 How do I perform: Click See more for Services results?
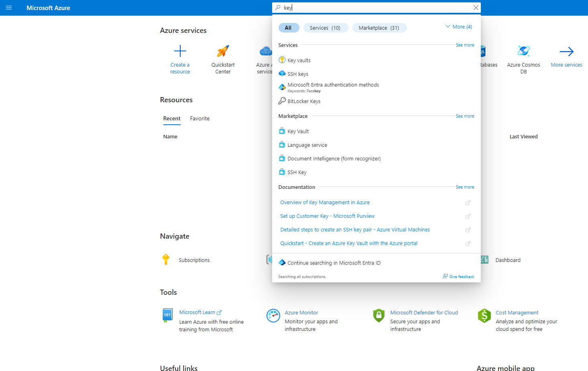465,45
